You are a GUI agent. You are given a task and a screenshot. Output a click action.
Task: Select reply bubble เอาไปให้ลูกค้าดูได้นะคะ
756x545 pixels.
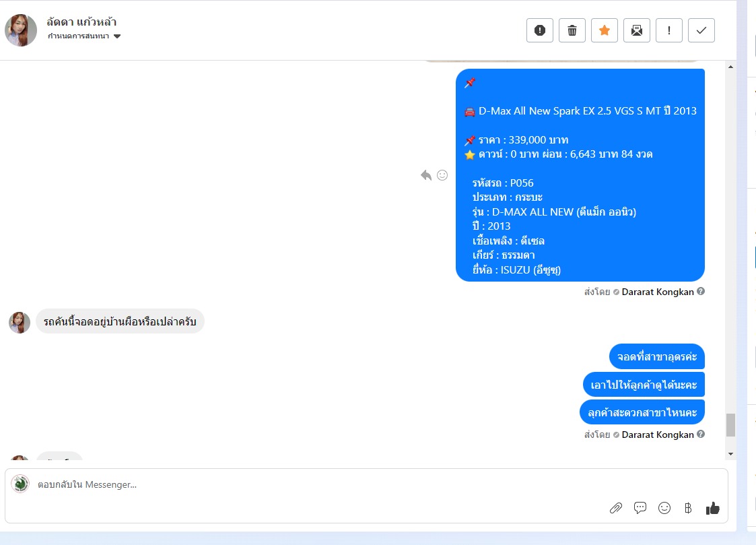(644, 385)
